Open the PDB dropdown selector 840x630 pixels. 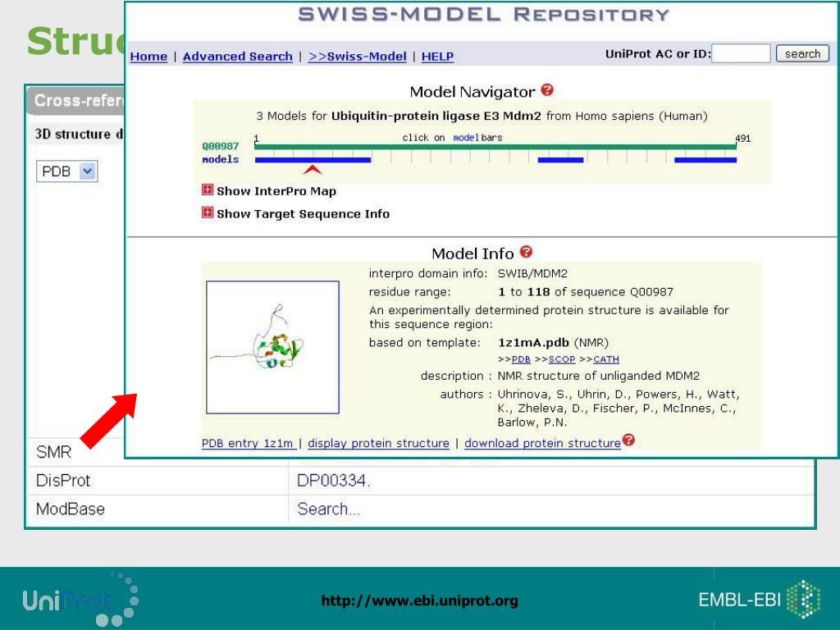[x=67, y=171]
